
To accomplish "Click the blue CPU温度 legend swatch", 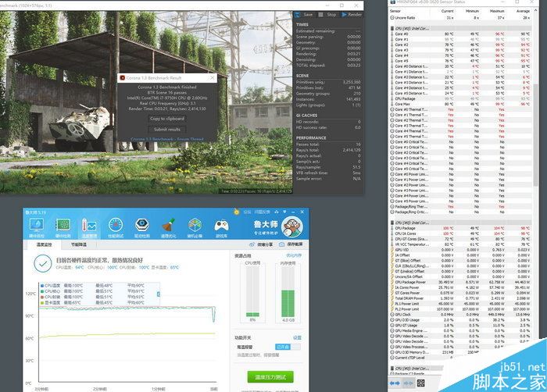I will point(42,286).
